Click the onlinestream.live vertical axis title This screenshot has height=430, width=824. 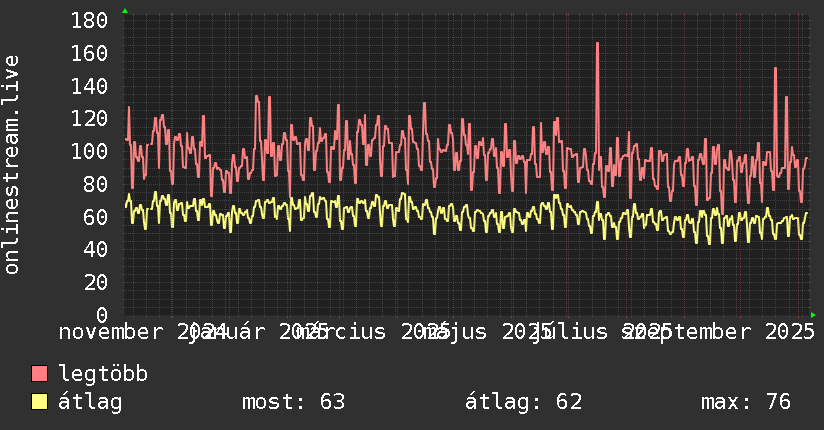[11, 165]
